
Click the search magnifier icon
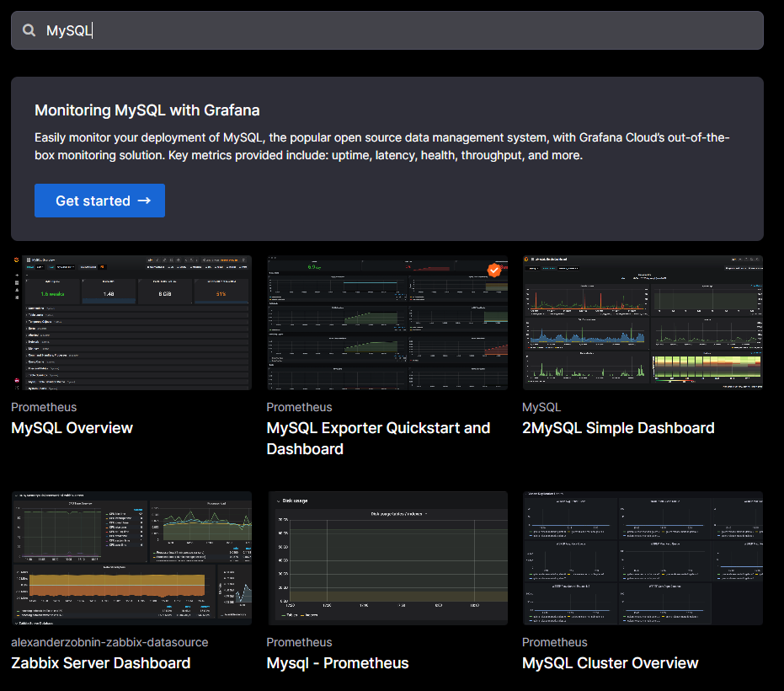coord(29,30)
